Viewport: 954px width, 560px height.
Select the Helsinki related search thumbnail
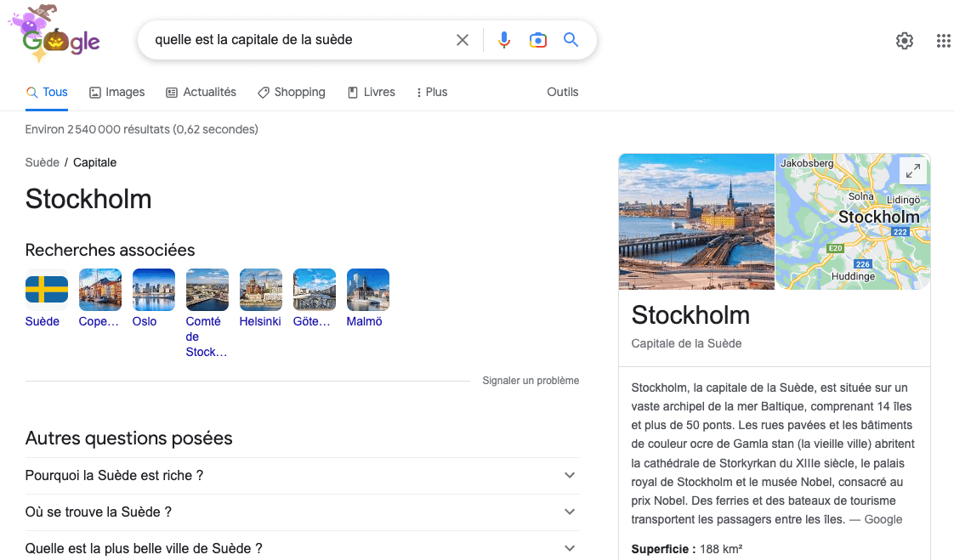point(260,289)
